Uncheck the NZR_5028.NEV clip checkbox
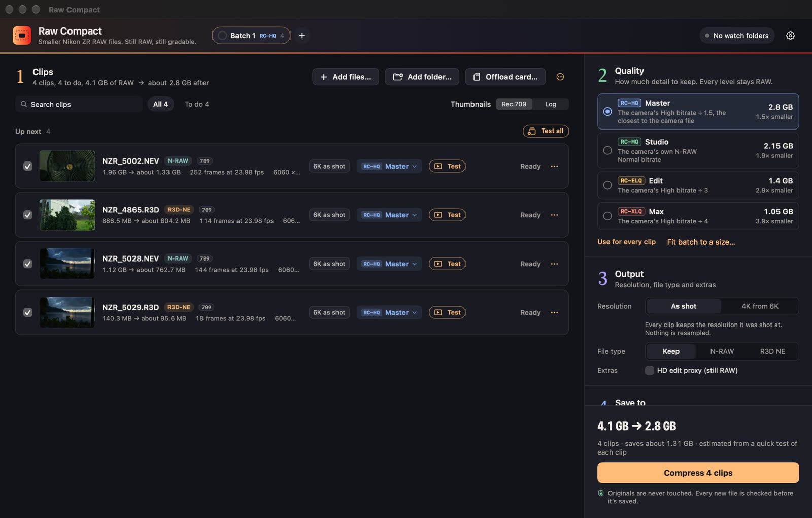Screen dimensions: 812x518 [28, 264]
